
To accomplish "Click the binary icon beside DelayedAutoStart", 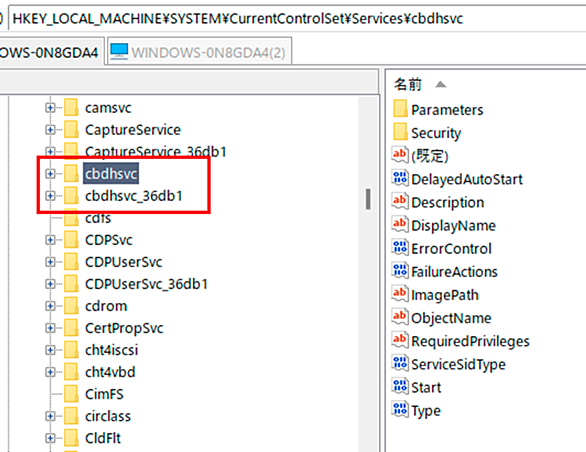I will pos(400,178).
